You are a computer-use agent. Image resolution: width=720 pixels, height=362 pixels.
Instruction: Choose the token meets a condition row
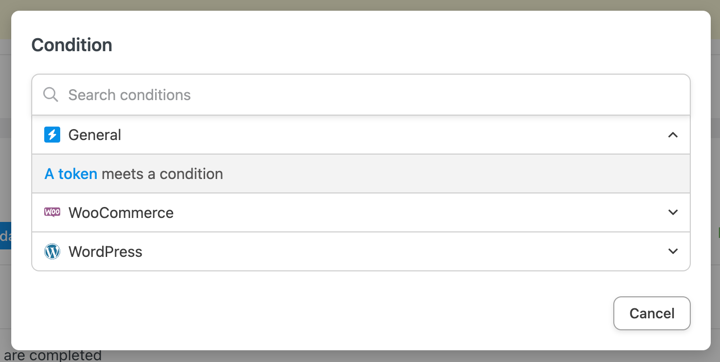(x=361, y=174)
